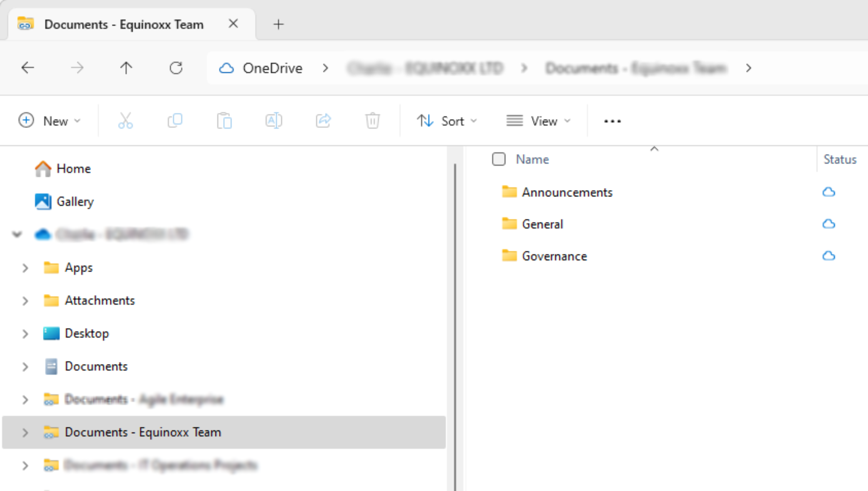
Task: Click the Cut scissors icon
Action: [x=125, y=121]
